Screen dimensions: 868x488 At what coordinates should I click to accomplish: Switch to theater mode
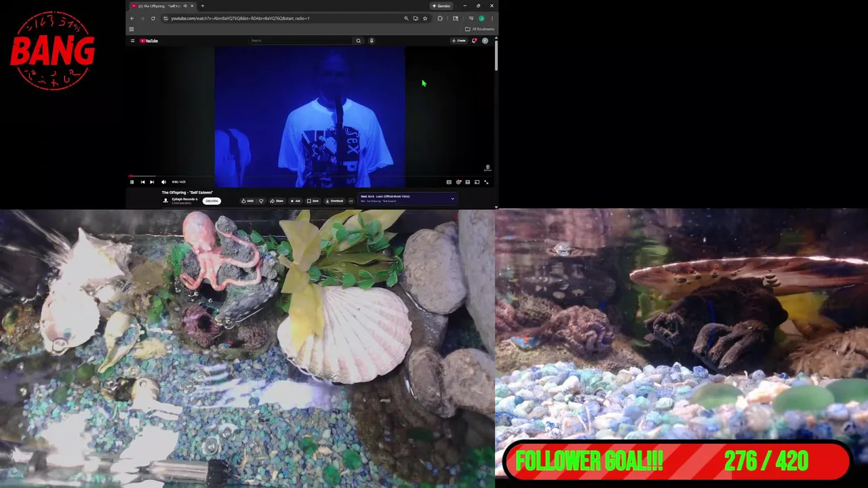(x=468, y=182)
